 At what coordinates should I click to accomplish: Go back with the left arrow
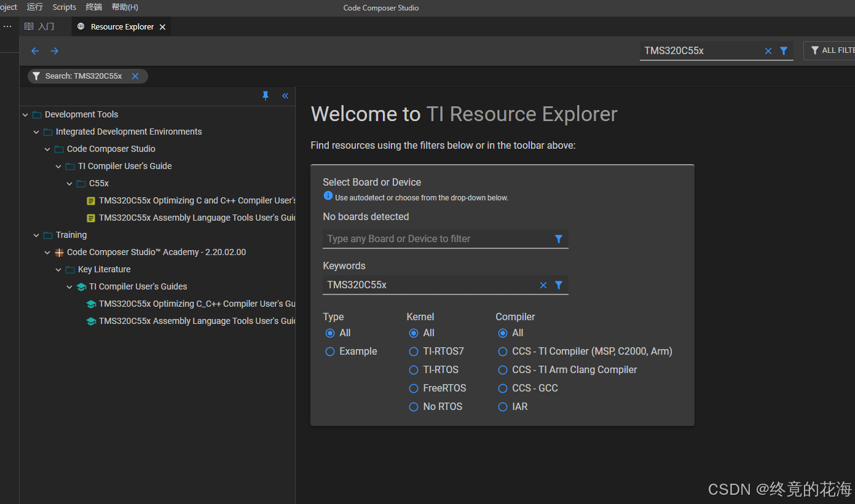(35, 51)
